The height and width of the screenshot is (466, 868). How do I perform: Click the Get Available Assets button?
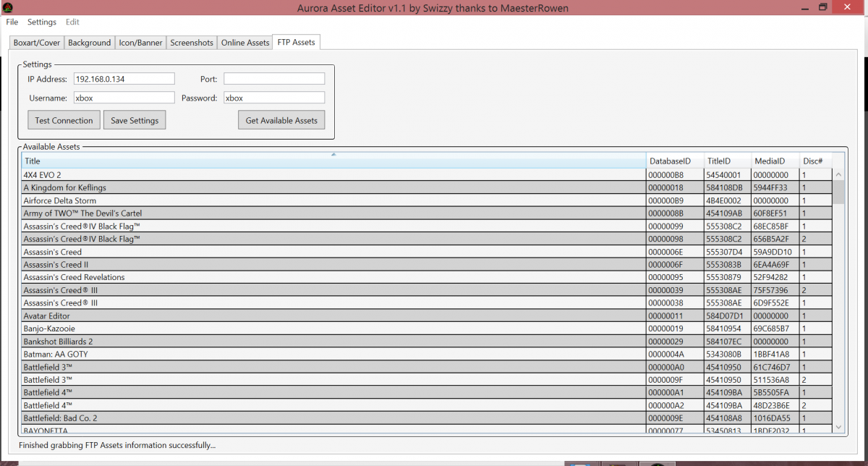click(281, 120)
